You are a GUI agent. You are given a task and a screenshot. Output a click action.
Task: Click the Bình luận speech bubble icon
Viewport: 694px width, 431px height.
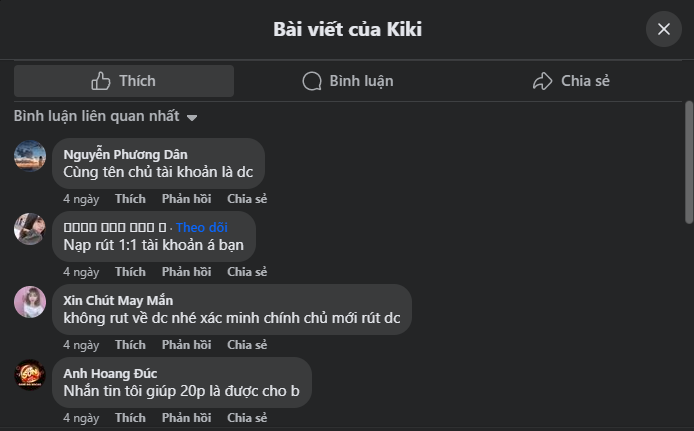tap(312, 81)
